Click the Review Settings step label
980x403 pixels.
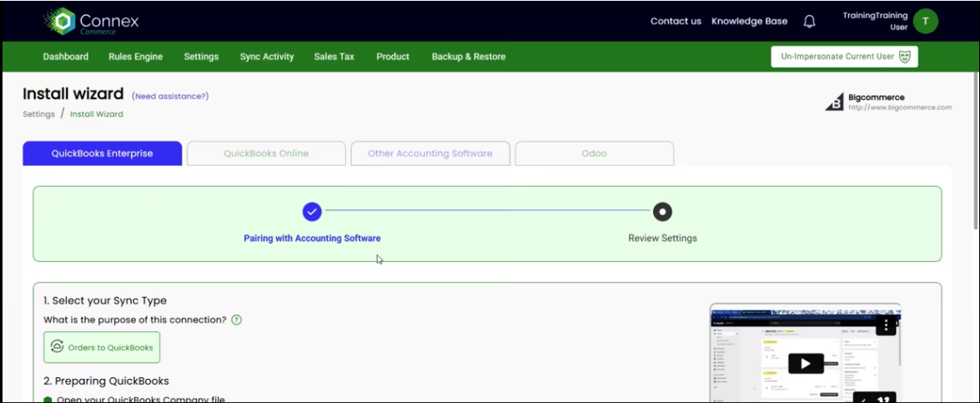tap(662, 239)
